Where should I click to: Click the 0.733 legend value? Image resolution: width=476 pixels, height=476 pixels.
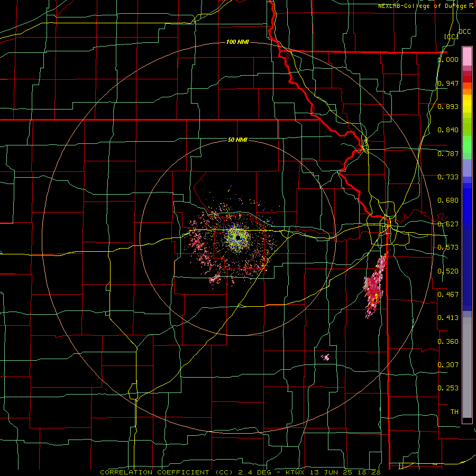(x=448, y=177)
